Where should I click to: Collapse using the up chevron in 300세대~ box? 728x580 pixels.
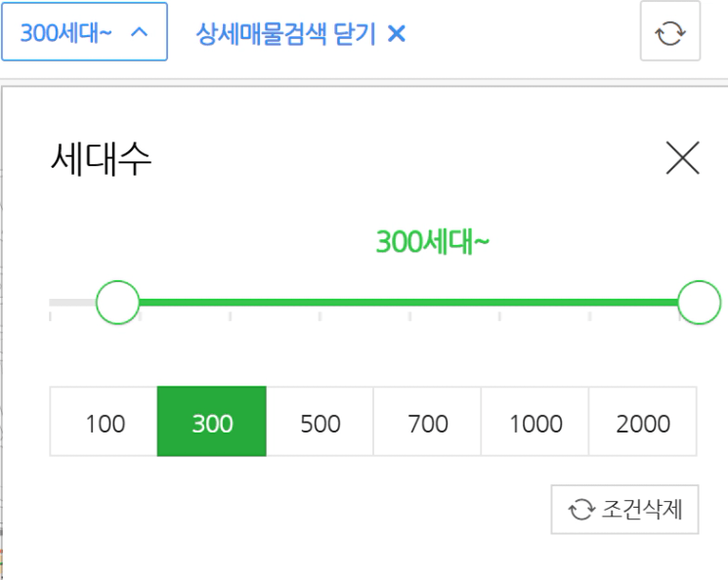tap(140, 32)
